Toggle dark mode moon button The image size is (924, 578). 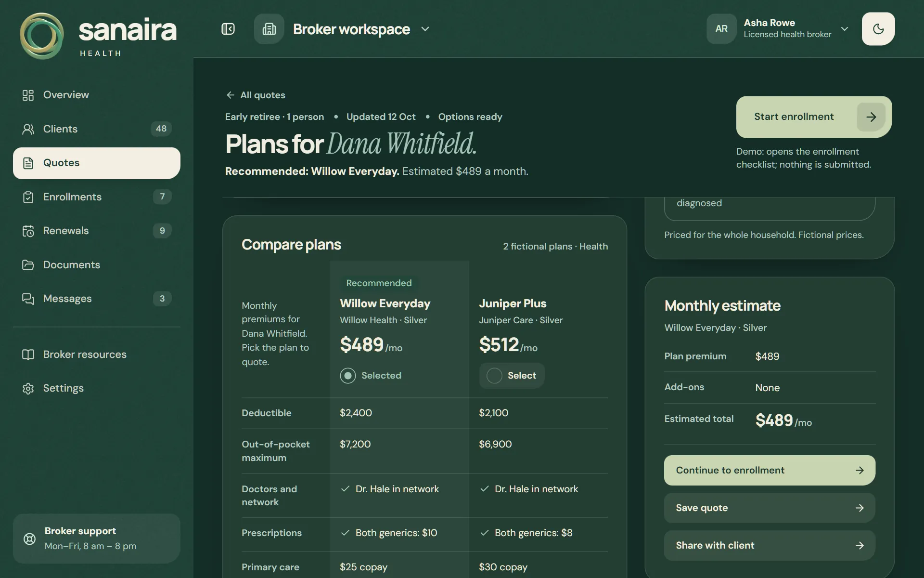point(878,29)
